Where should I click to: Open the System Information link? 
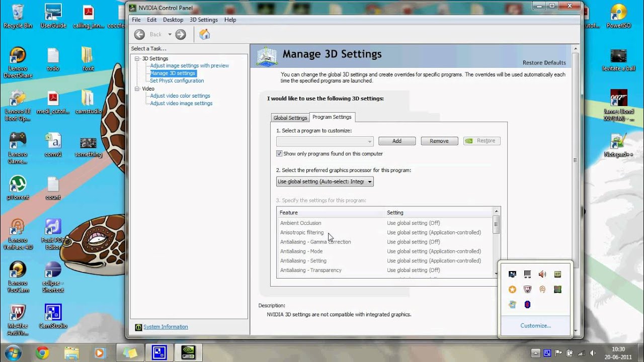point(166,327)
